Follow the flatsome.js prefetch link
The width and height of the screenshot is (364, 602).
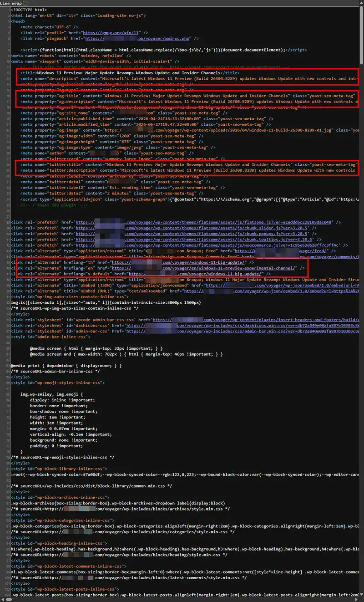(203, 222)
